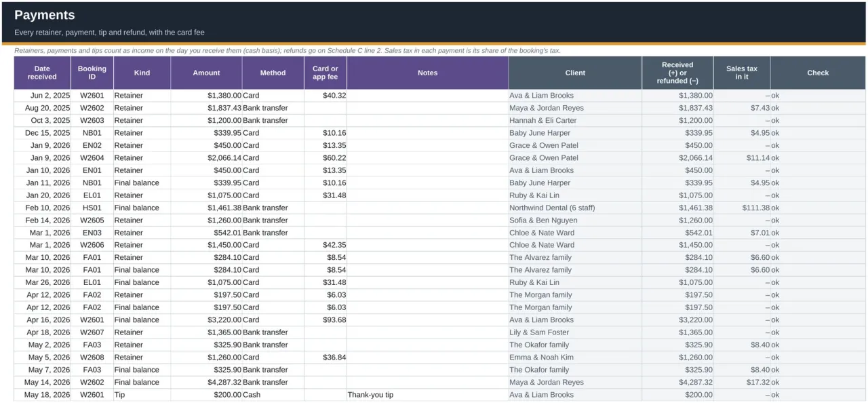Screen dimensions: 868x403
Task: Click the 'Payments' title
Action: pyautogui.click(x=45, y=15)
